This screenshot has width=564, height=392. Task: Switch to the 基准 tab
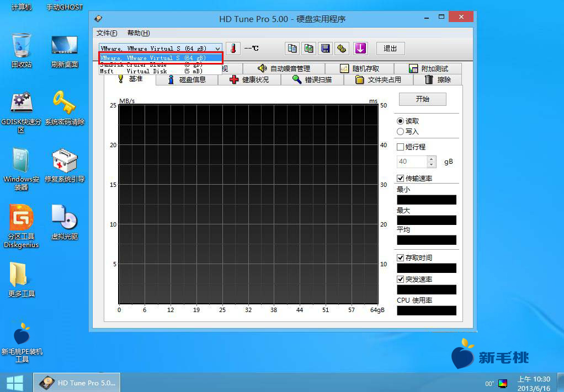tap(130, 79)
